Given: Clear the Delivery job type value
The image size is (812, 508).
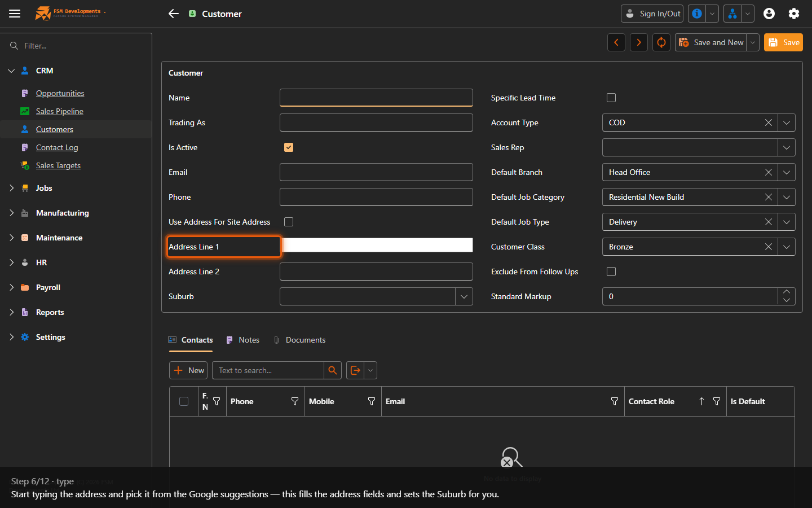Looking at the screenshot, I should click(769, 222).
